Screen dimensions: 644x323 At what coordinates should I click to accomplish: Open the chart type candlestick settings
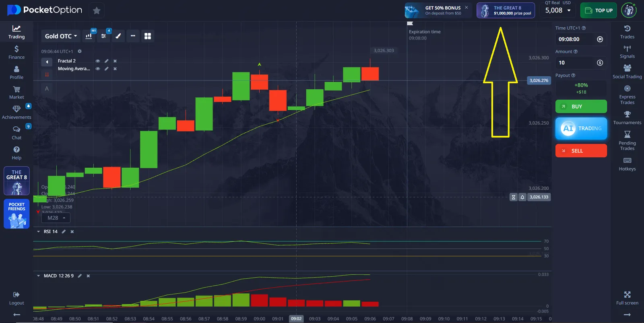(89, 36)
